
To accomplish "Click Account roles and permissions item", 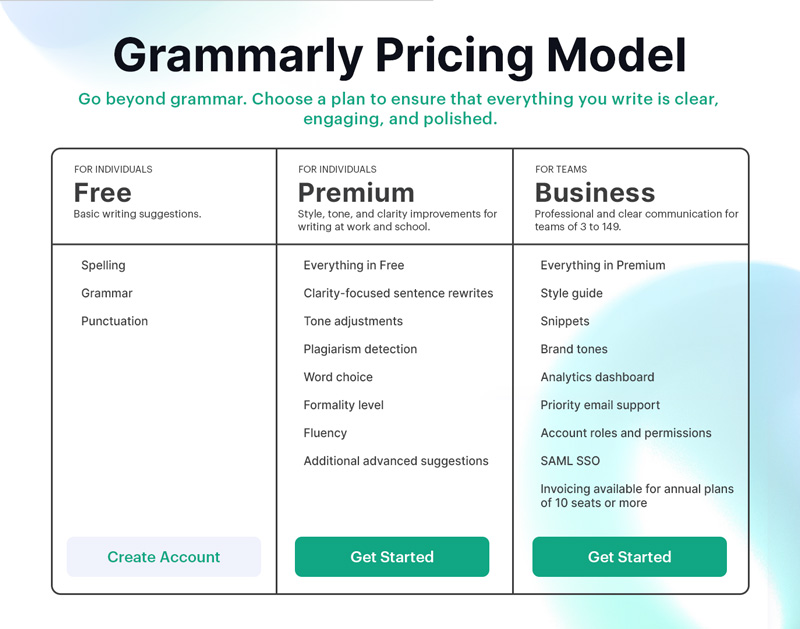I will pyautogui.click(x=626, y=433).
